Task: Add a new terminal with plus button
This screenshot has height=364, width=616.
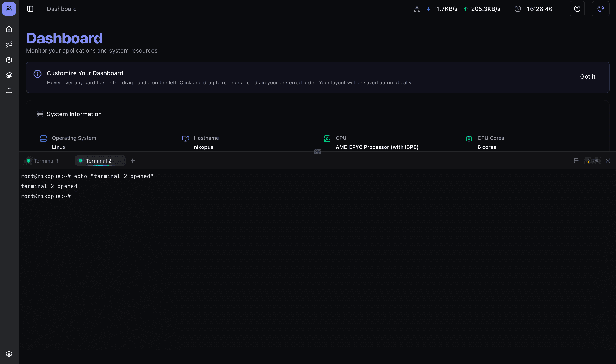Action: pyautogui.click(x=133, y=161)
